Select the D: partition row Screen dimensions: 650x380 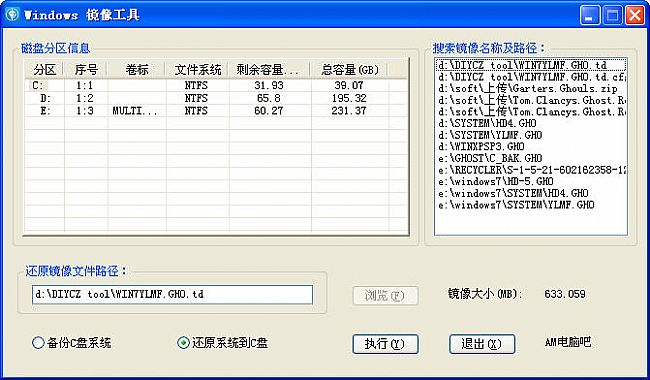pyautogui.click(x=216, y=98)
